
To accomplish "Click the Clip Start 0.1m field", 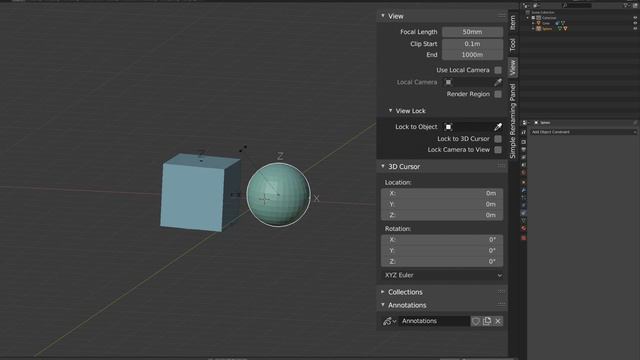I will tap(472, 44).
